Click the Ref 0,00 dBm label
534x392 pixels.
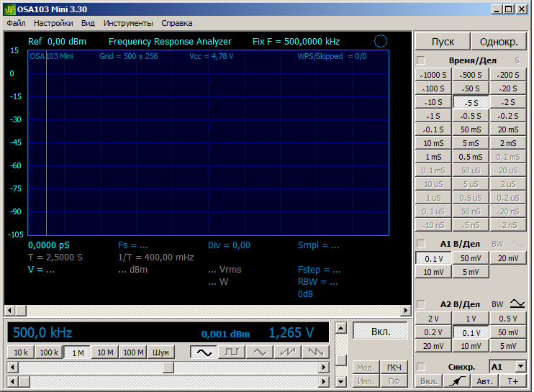pyautogui.click(x=57, y=42)
